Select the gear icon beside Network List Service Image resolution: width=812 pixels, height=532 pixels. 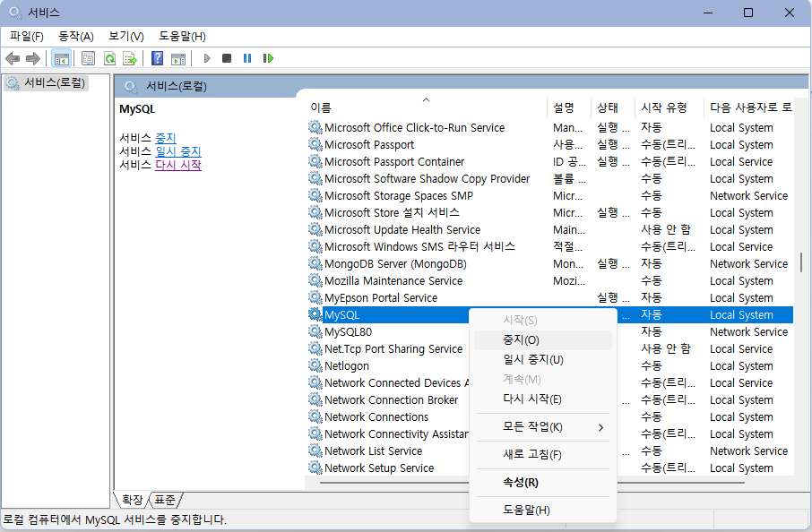pos(315,450)
